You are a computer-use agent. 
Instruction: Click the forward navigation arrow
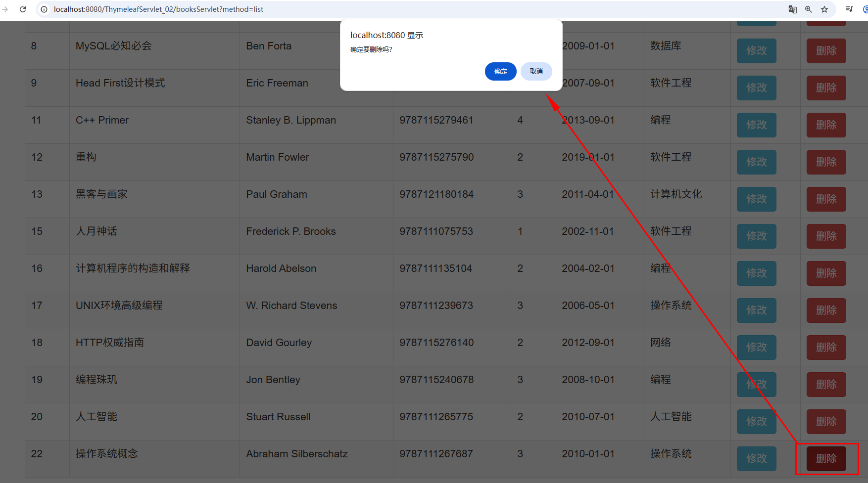[x=5, y=9]
